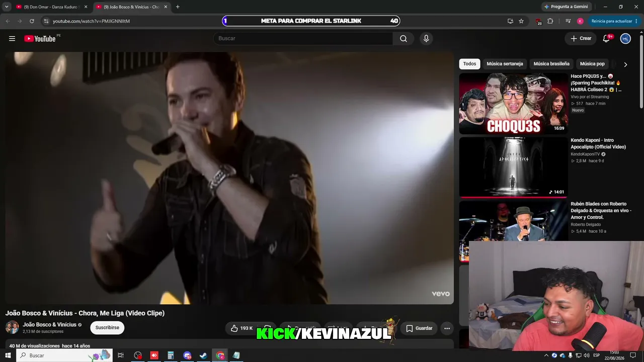Select the Todos filter chip
This screenshot has width=644, height=362.
click(x=469, y=64)
